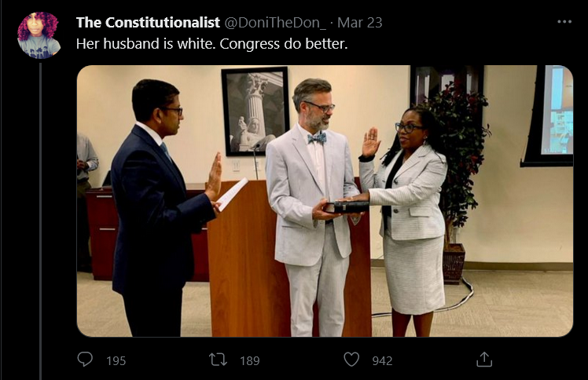Click the framed column picture in photo
This screenshot has height=380, width=588.
(255, 111)
